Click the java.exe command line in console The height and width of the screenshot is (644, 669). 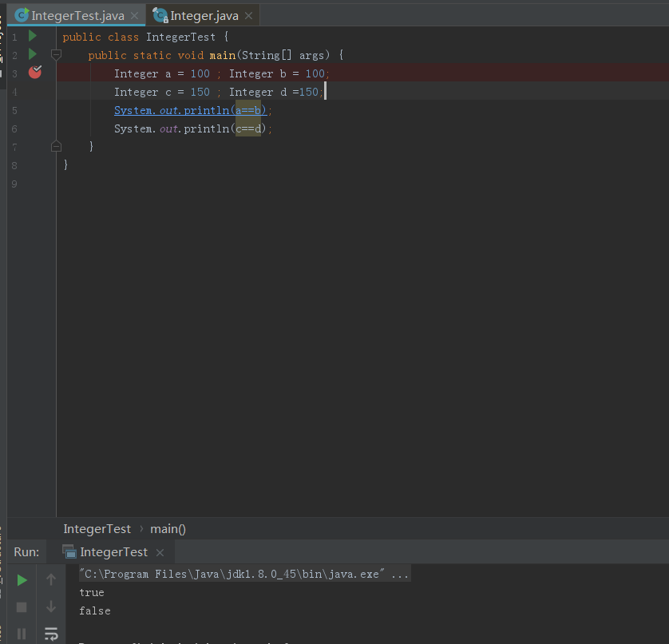pos(244,574)
